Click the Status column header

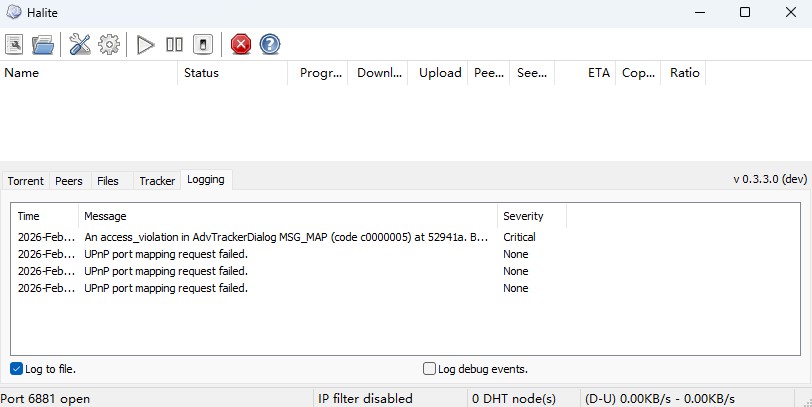(232, 73)
